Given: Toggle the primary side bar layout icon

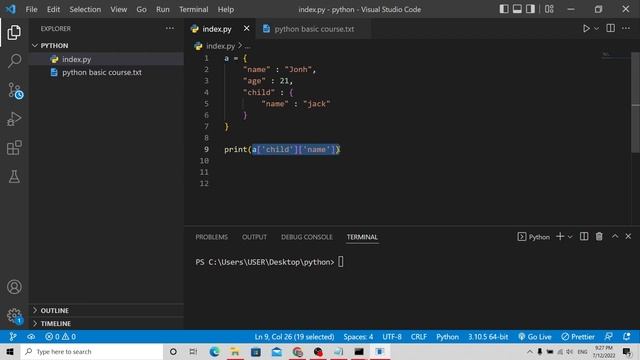Looking at the screenshot, I should point(504,9).
